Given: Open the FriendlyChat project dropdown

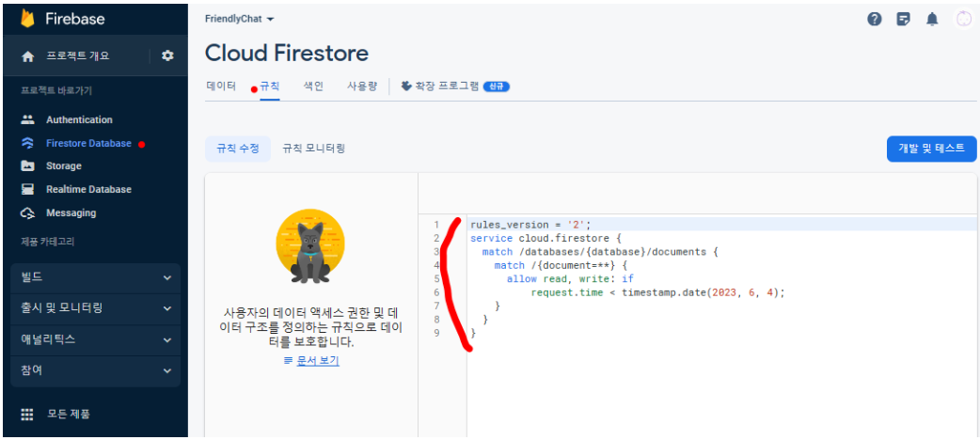Looking at the screenshot, I should pyautogui.click(x=240, y=19).
